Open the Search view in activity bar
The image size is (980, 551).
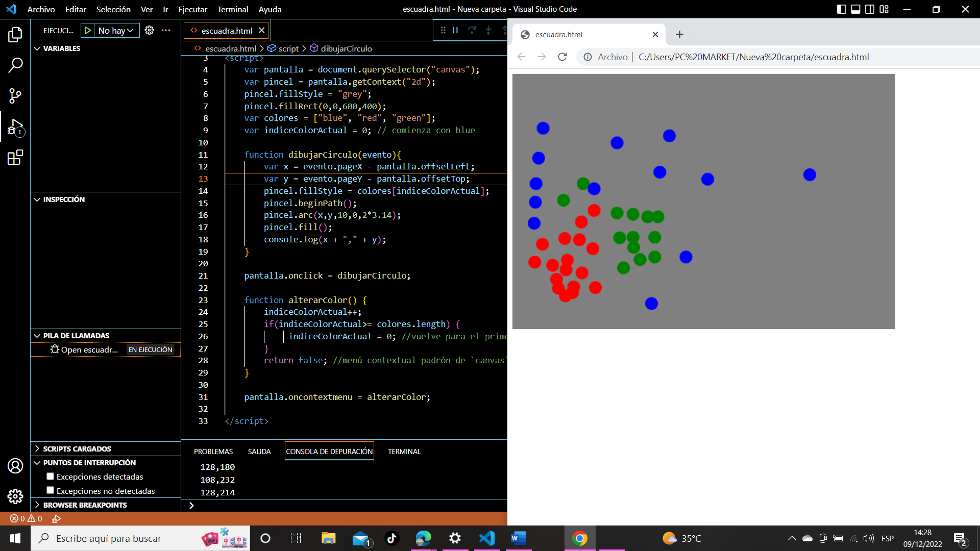click(15, 65)
